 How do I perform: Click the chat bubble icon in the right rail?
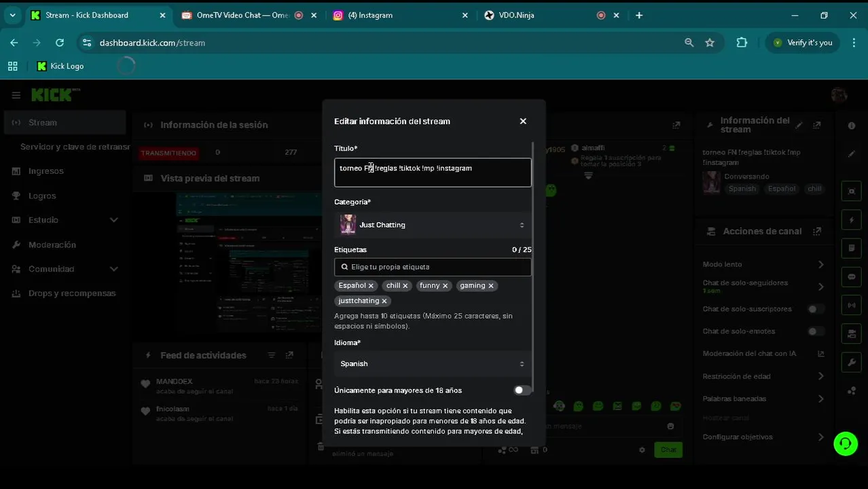852,277
